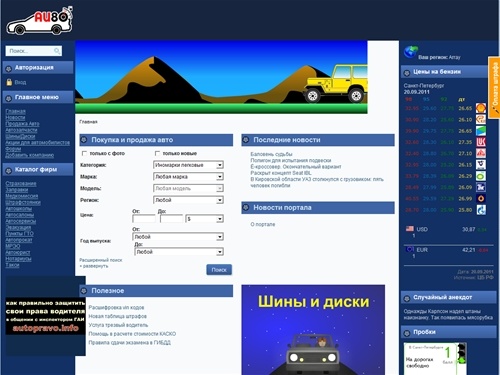Screen dimensions: 500x375
Task: Open the Год выпуска До dropdown
Action: pyautogui.click(x=179, y=252)
